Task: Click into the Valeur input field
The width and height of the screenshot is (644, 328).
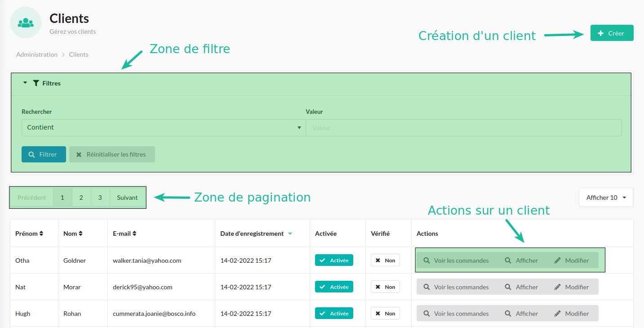Action: 464,128
